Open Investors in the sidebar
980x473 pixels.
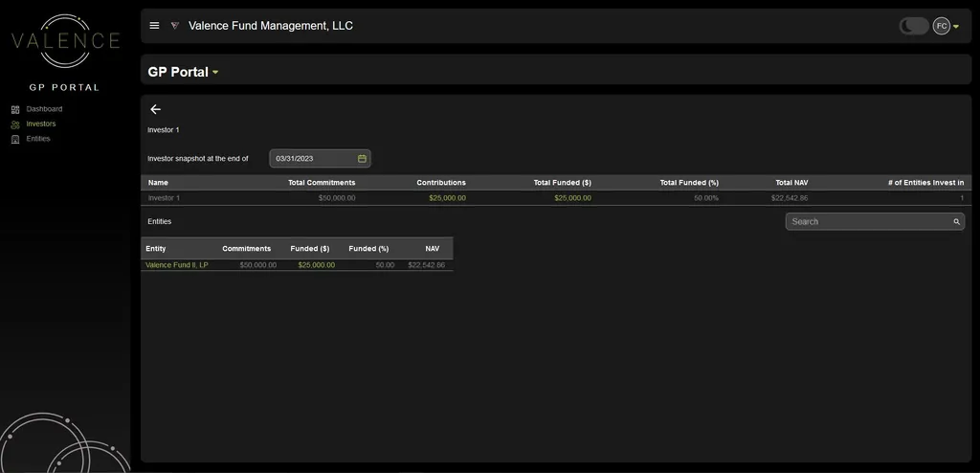click(40, 124)
